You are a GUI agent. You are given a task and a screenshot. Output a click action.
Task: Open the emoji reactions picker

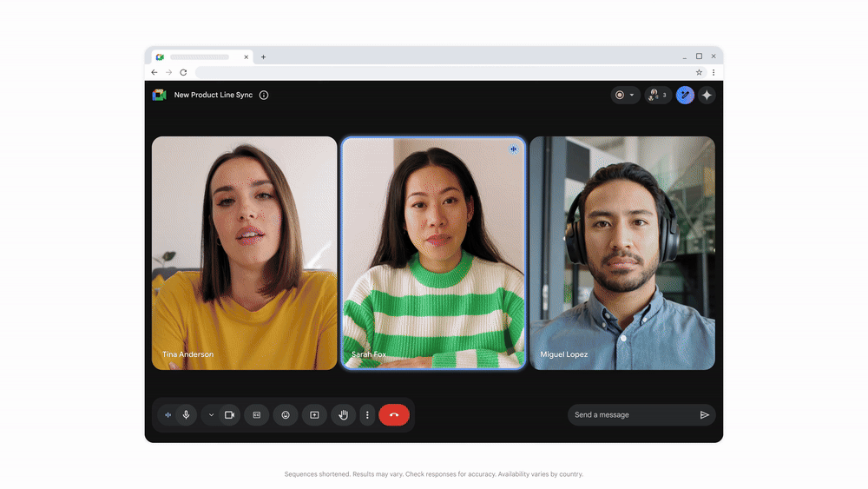click(x=286, y=415)
